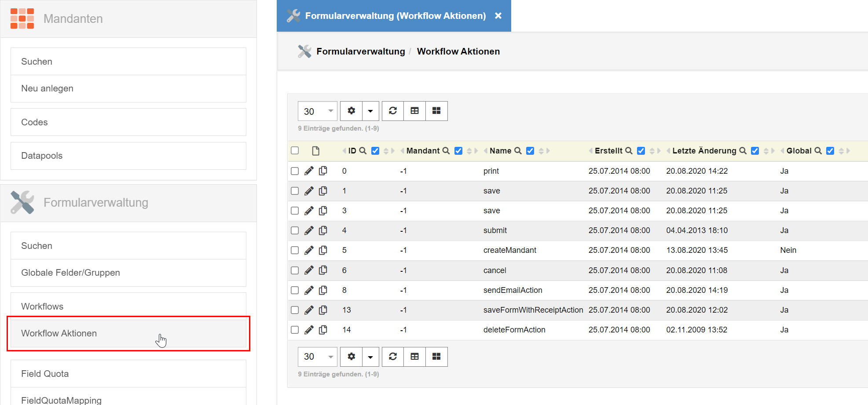Uncheck the Mandant column filter checkbox
Image resolution: width=868 pixels, height=405 pixels.
[x=458, y=151]
